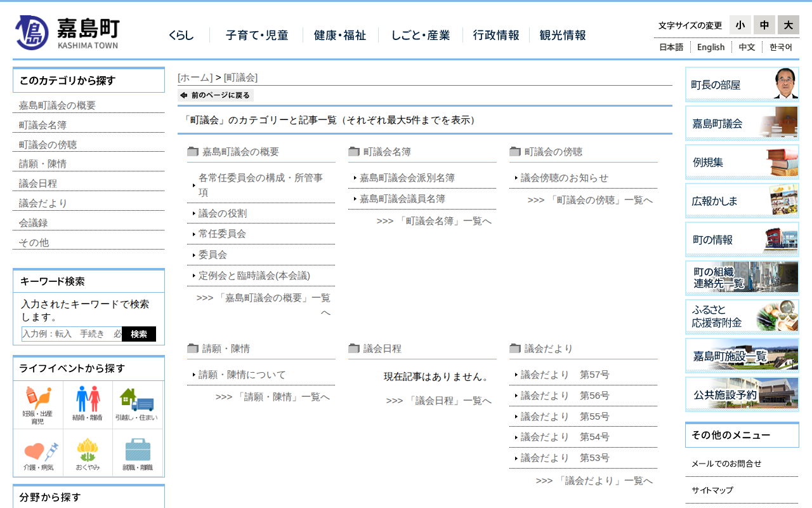The image size is (812, 508).
Task: Focus the keyword search input field
Action: (72, 334)
